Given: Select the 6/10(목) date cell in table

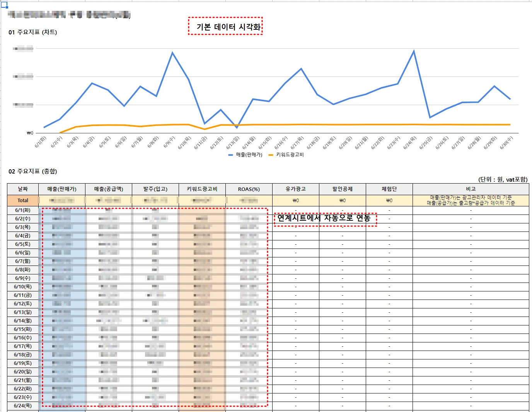Looking at the screenshot, I should click(x=23, y=287).
